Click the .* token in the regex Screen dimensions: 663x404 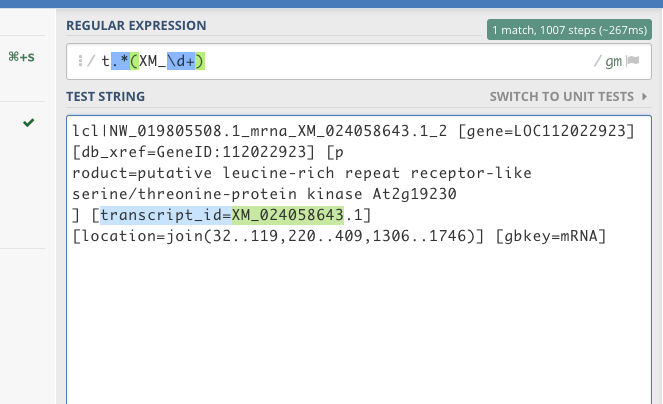[120, 61]
